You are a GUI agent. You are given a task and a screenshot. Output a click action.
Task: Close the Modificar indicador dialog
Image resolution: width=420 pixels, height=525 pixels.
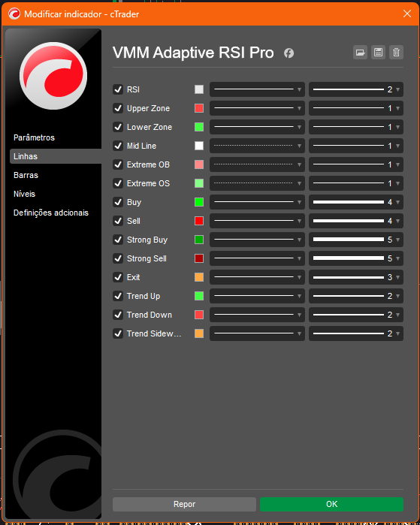[x=407, y=14]
